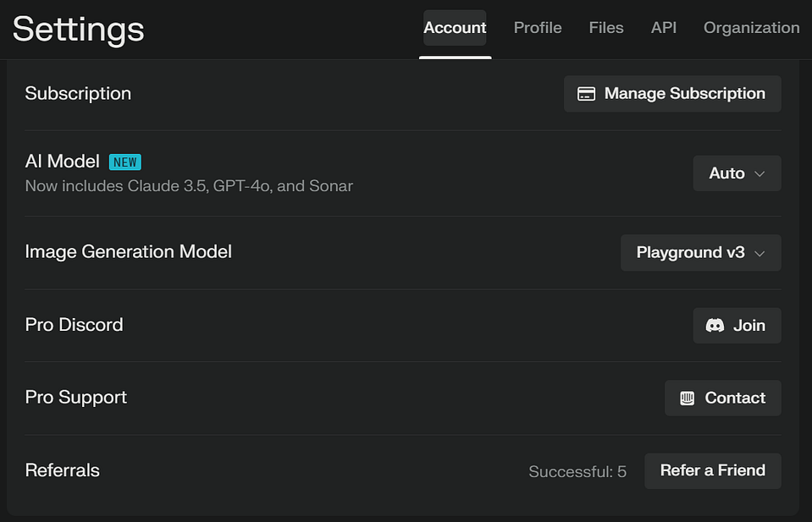The image size is (812, 522).
Task: Click the Intercom icon next to Contact
Action: pyautogui.click(x=687, y=398)
